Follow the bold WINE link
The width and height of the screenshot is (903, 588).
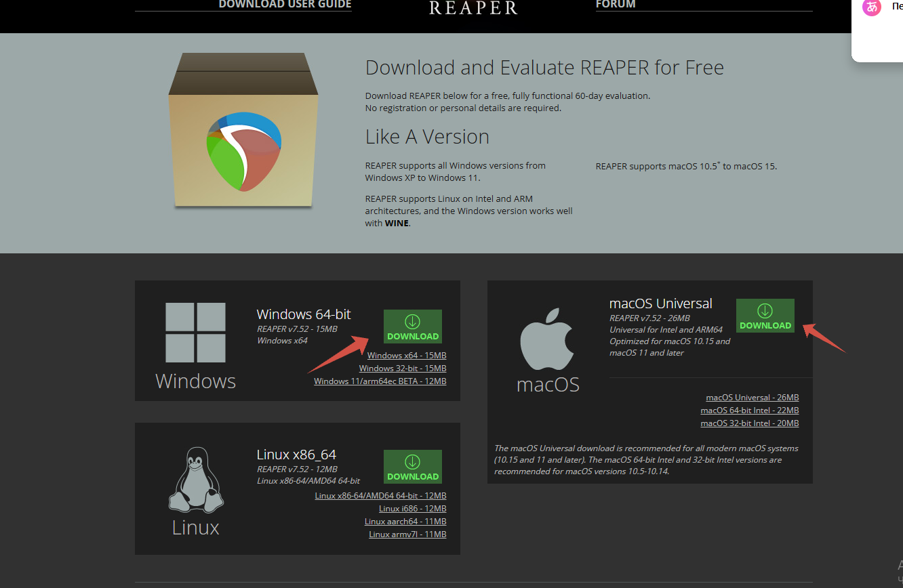click(x=397, y=223)
